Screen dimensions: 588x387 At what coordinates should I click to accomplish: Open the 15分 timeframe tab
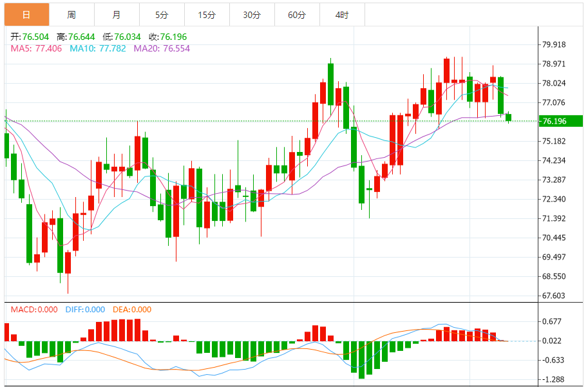pyautogui.click(x=207, y=15)
